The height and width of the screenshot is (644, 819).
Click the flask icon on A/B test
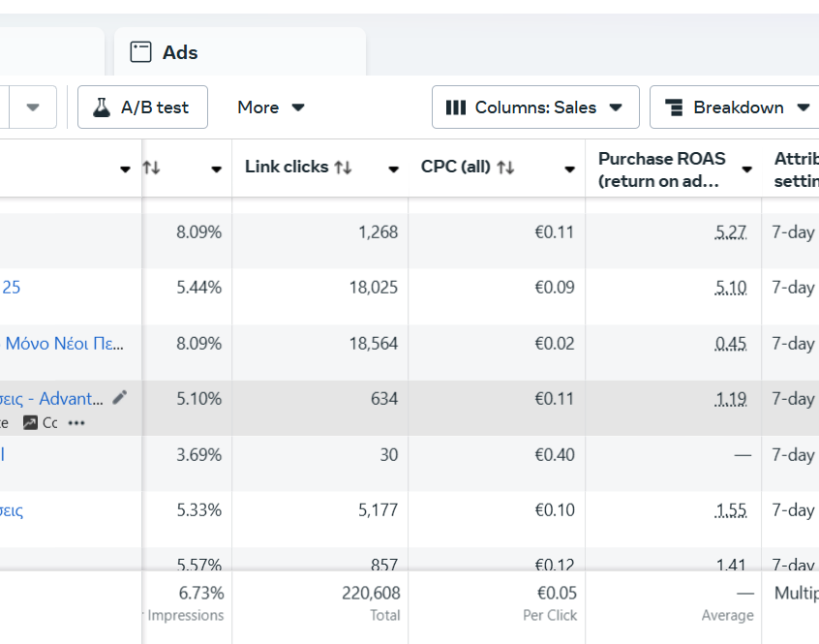tap(101, 107)
